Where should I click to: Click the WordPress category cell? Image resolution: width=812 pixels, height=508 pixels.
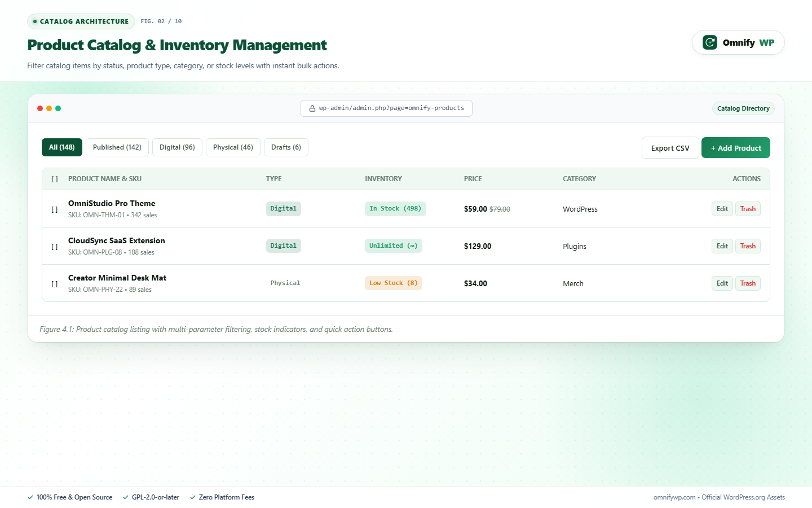pyautogui.click(x=580, y=209)
